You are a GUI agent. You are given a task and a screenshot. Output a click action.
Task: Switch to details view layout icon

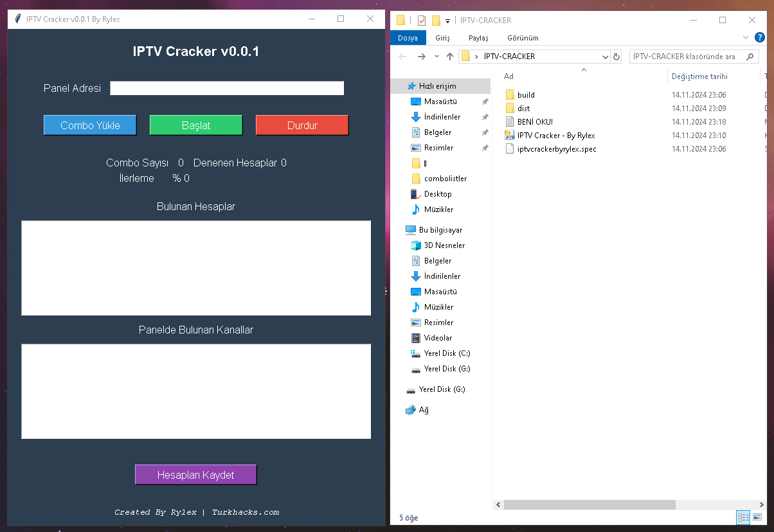(744, 517)
